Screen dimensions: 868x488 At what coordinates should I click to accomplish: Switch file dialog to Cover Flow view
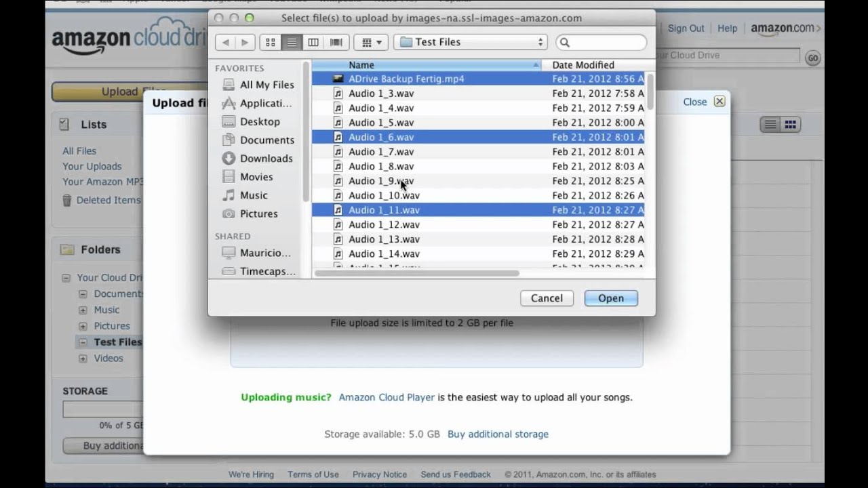coord(336,42)
